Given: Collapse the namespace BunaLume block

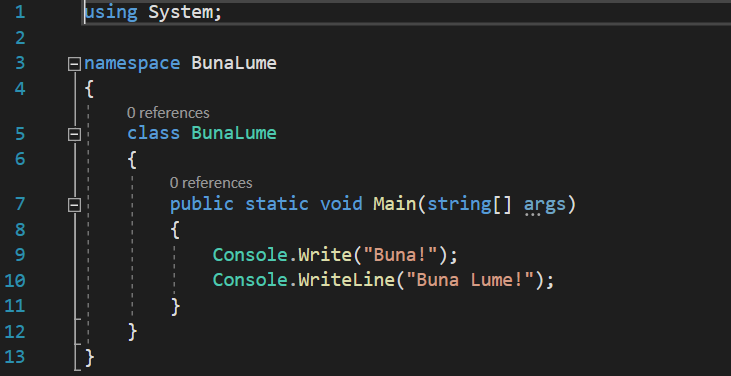Looking at the screenshot, I should point(74,64).
